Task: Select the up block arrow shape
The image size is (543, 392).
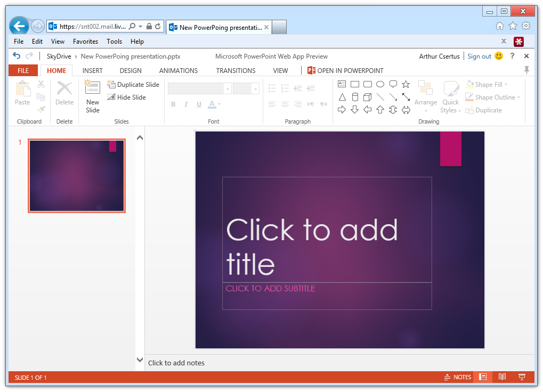Action: coord(380,110)
